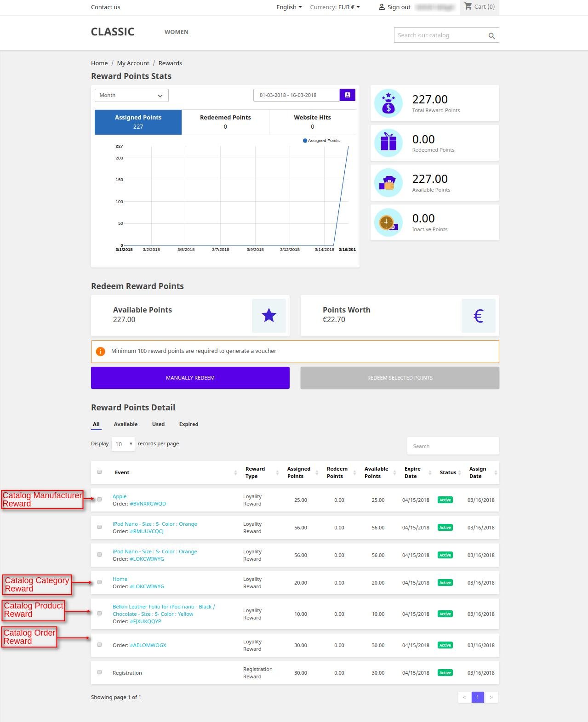This screenshot has width=588, height=722.
Task: Focus the Search our catalog field
Action: coord(440,35)
